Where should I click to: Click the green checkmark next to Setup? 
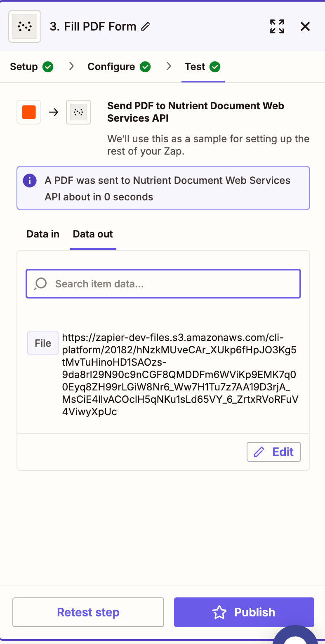coord(48,66)
